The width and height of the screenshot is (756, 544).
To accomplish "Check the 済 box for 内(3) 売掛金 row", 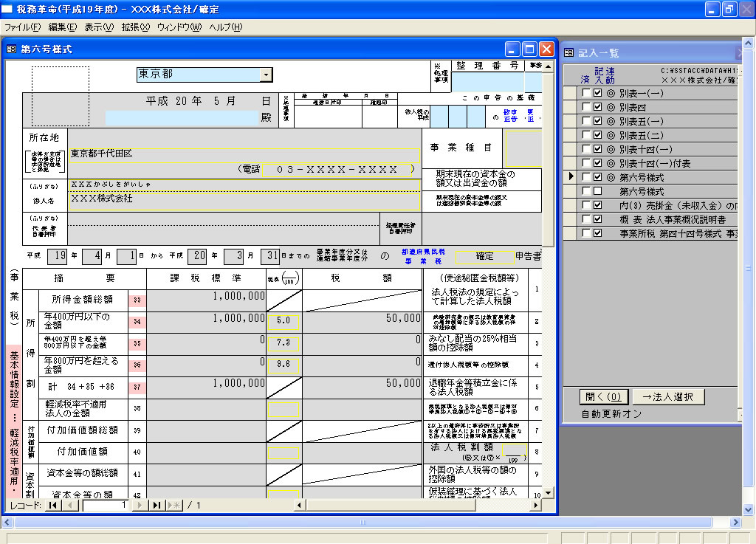I will tap(586, 204).
